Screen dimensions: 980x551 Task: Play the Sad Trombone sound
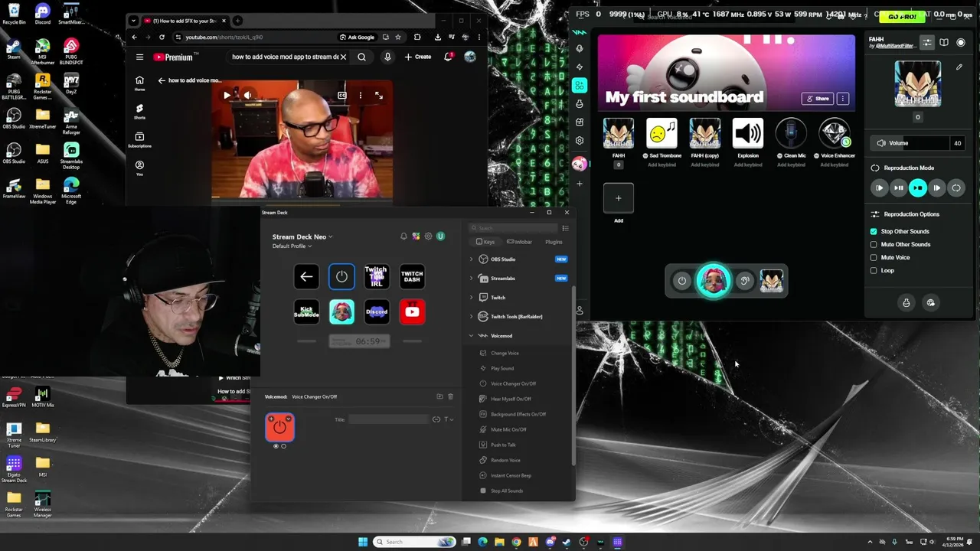(661, 134)
